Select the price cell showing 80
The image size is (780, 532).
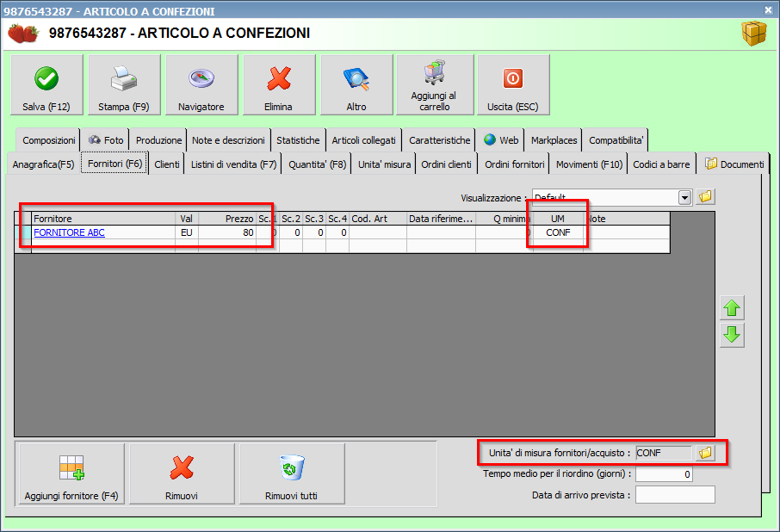226,232
